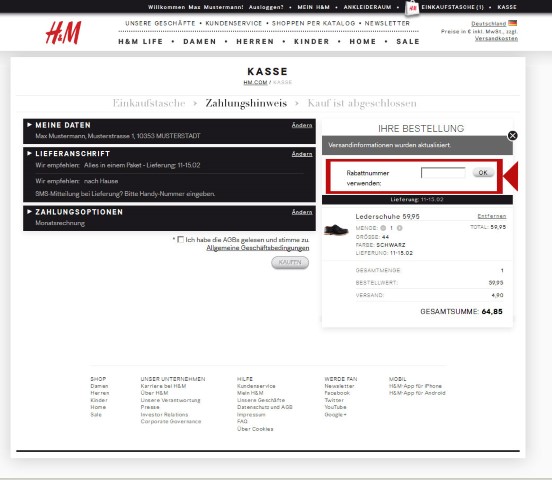This screenshot has width=552, height=480.
Task: Open Corporate Governance footer link
Action: coord(171,421)
